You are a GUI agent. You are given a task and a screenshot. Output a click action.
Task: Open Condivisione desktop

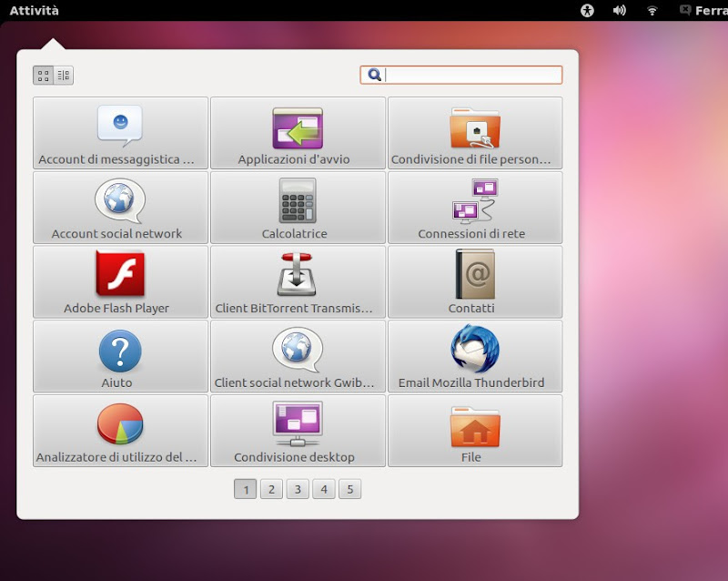pyautogui.click(x=298, y=431)
